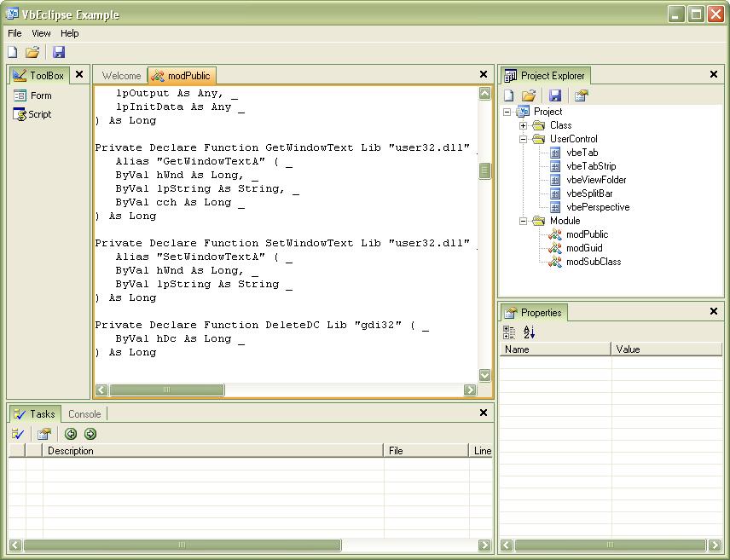Click the code editor horizontal scrollbar thumb
This screenshot has width=730, height=560.
(x=166, y=390)
